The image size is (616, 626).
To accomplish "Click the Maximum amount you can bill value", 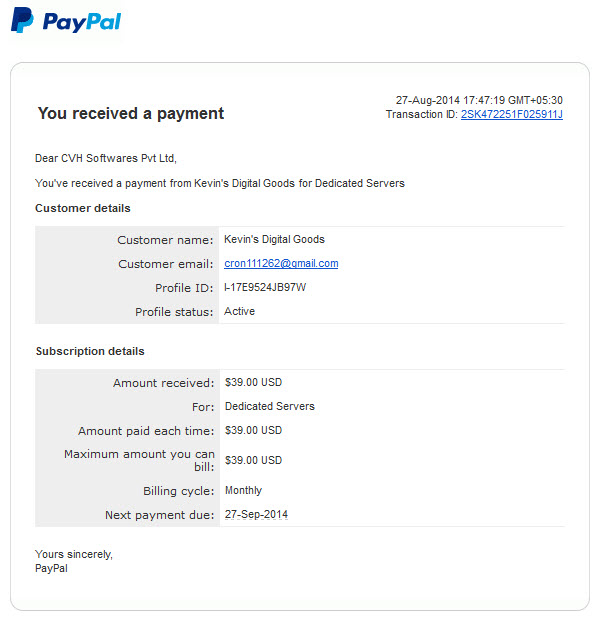I will pyautogui.click(x=254, y=460).
